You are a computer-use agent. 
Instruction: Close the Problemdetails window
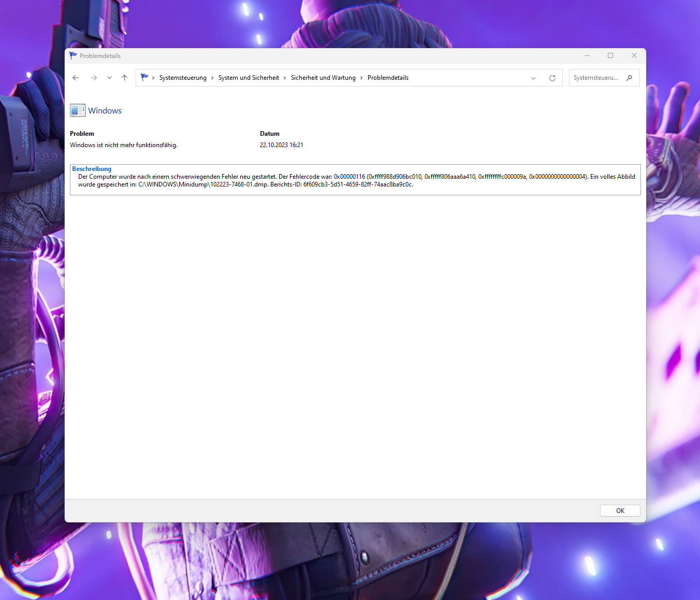click(x=634, y=55)
